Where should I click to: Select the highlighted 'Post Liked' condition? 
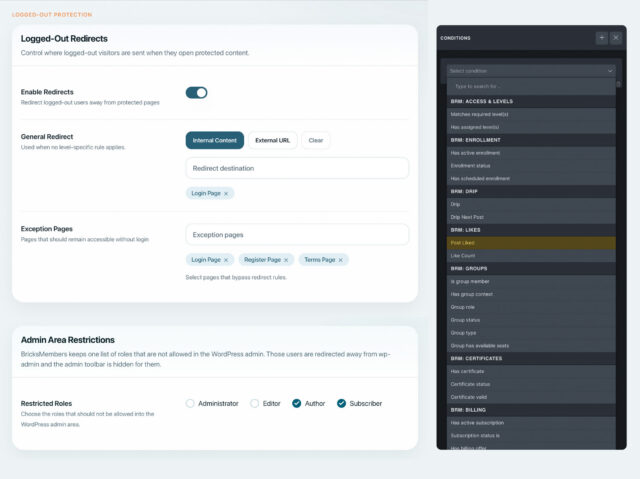[x=531, y=243]
